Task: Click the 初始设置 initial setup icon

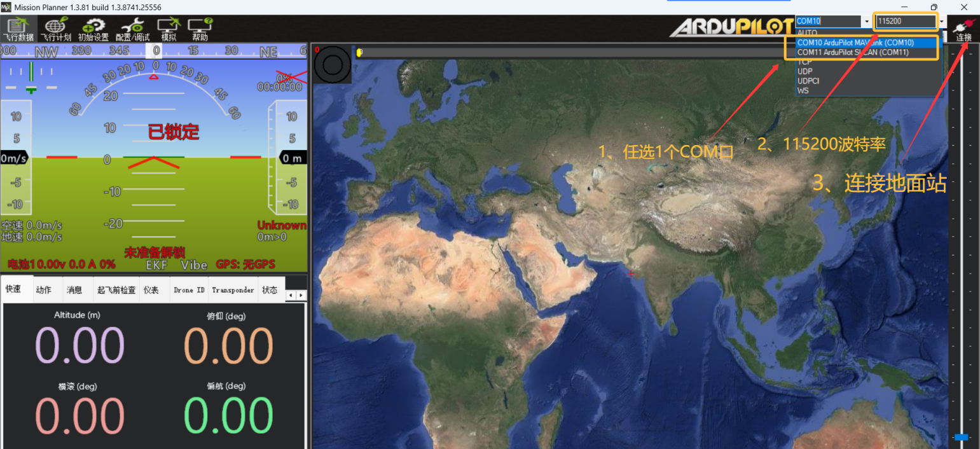Action: [x=93, y=29]
